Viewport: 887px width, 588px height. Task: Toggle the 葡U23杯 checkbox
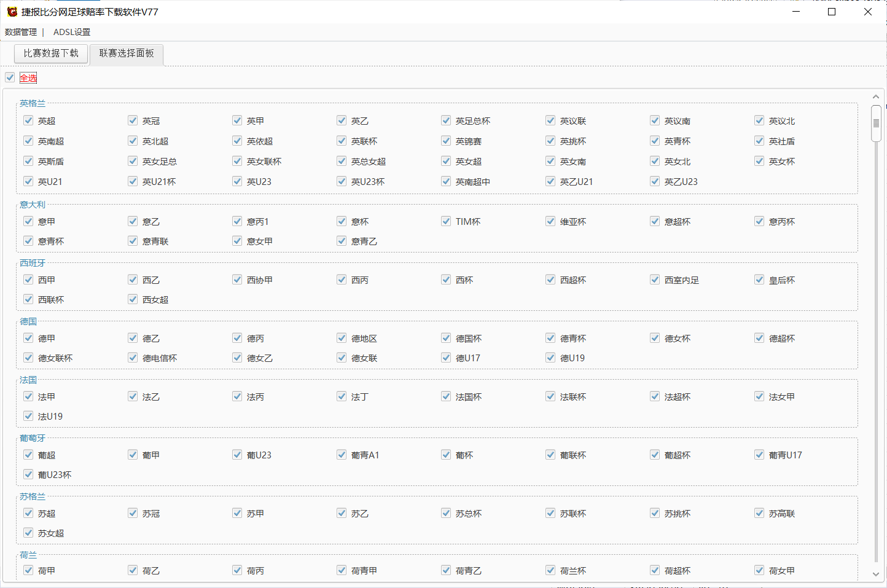[28, 474]
